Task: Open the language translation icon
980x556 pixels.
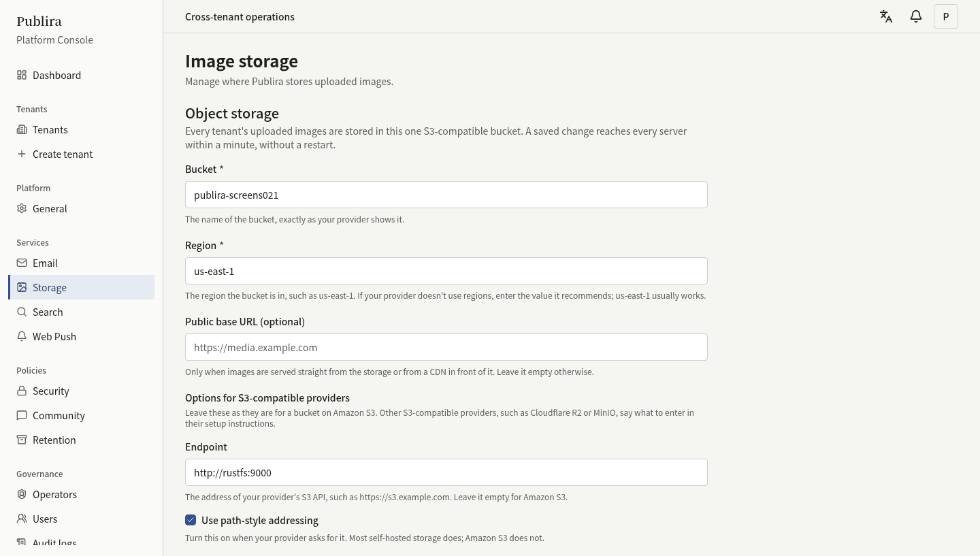Action: tap(886, 16)
